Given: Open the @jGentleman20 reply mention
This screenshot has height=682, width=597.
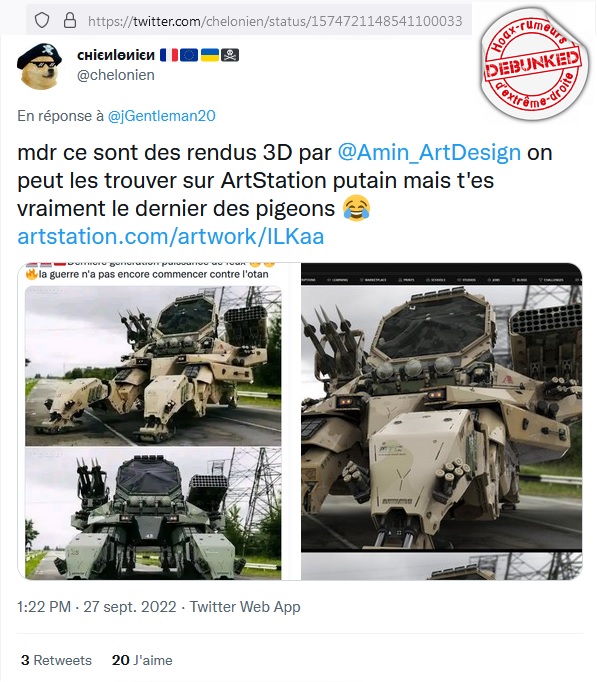Looking at the screenshot, I should point(161,116).
